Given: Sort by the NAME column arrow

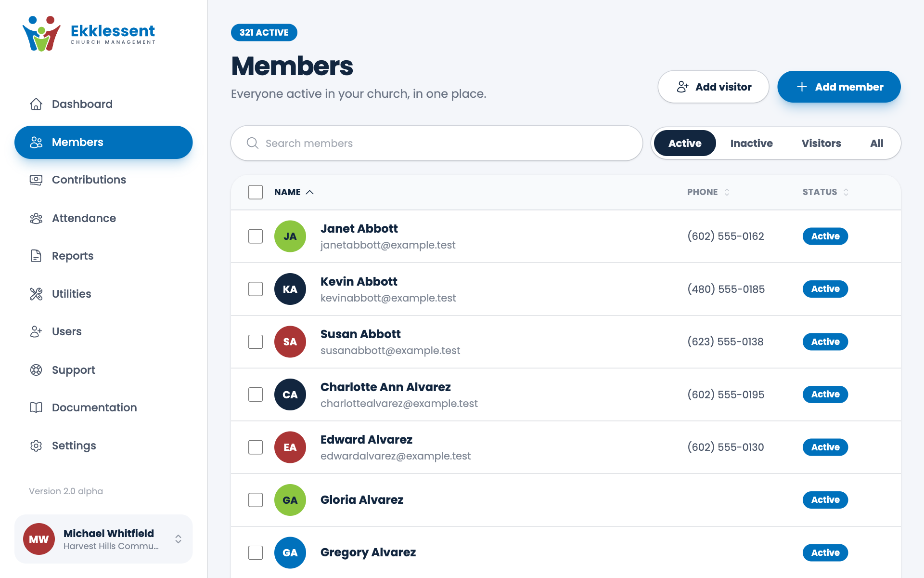Looking at the screenshot, I should 310,192.
